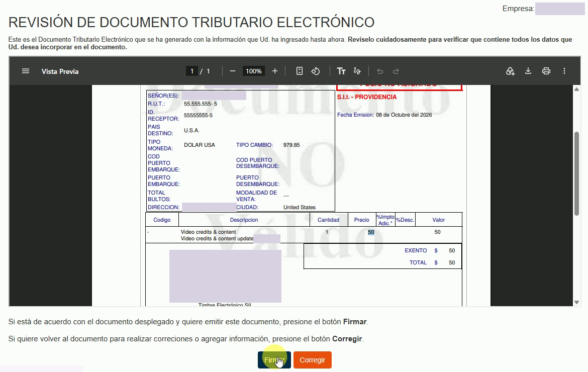Click the Cantidad column header

[329, 220]
